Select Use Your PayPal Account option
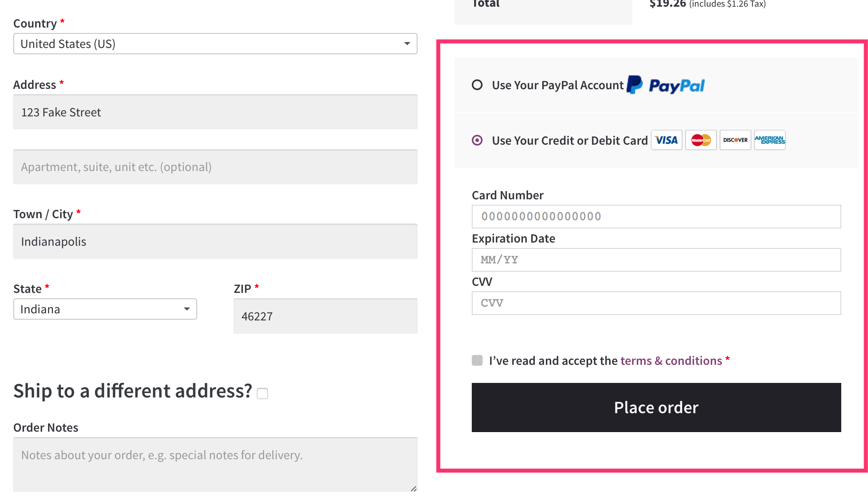This screenshot has width=868, height=504. tap(477, 85)
